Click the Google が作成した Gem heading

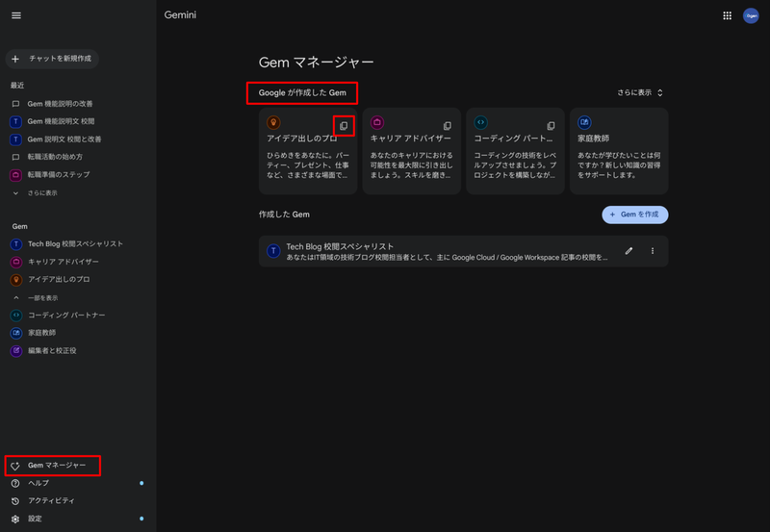coord(302,92)
